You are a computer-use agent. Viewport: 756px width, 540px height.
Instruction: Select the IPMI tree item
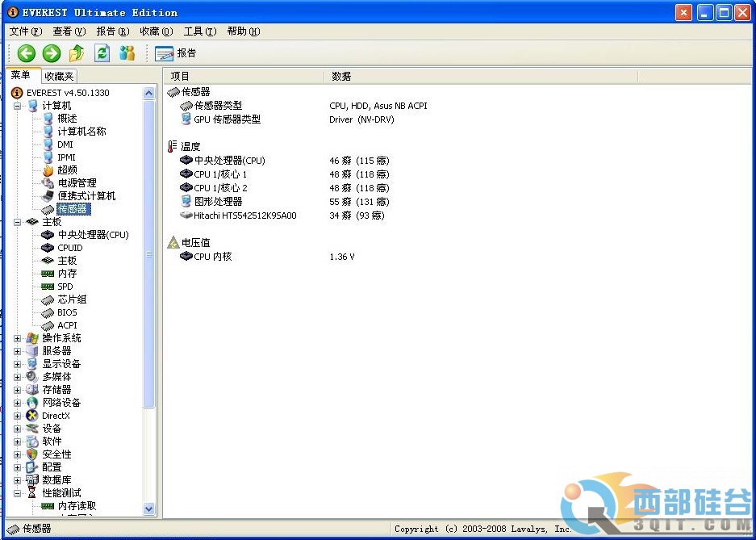[x=66, y=157]
